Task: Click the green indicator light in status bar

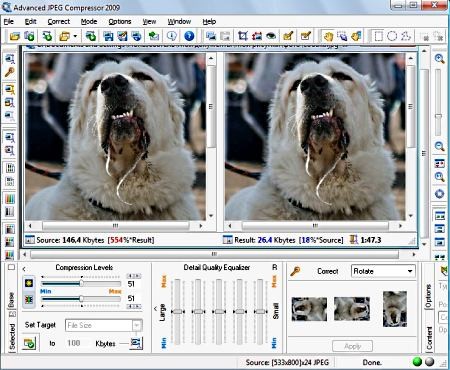Action: (x=417, y=362)
